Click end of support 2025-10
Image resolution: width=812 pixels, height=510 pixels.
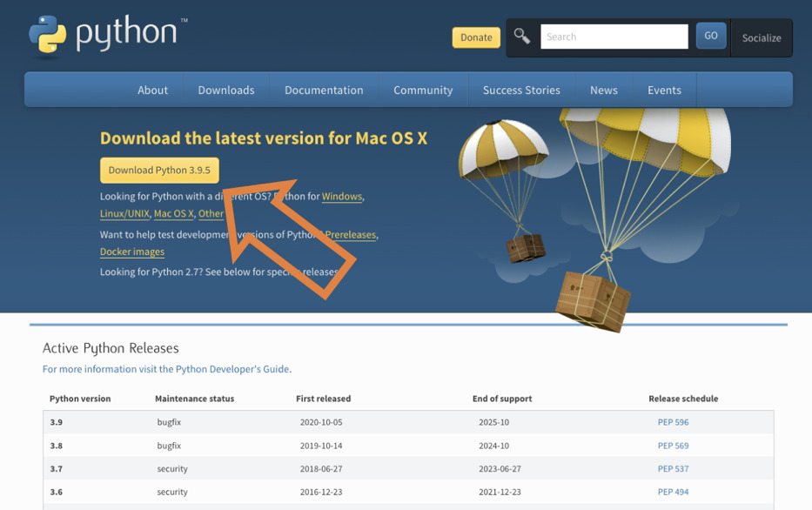pos(494,422)
